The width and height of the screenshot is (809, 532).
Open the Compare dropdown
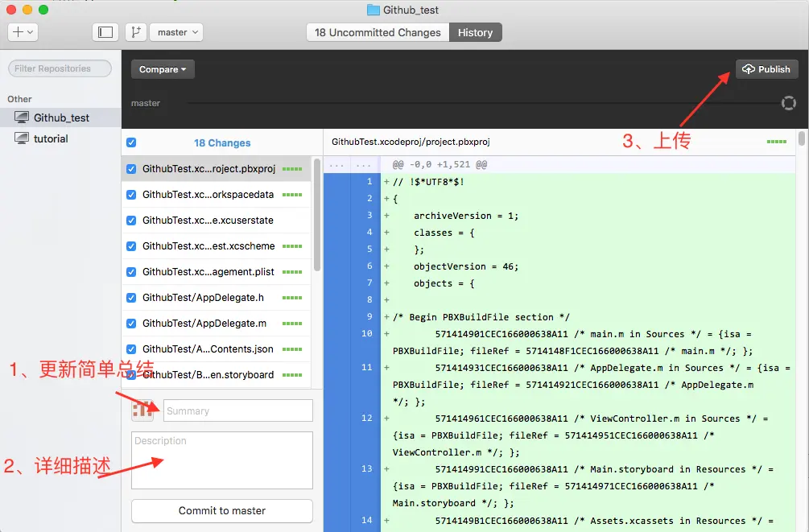pyautogui.click(x=163, y=69)
